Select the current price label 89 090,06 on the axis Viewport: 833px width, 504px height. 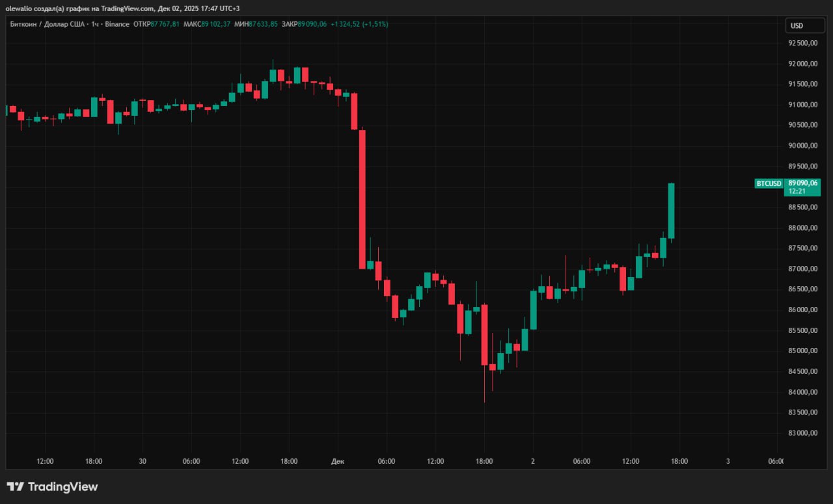802,183
